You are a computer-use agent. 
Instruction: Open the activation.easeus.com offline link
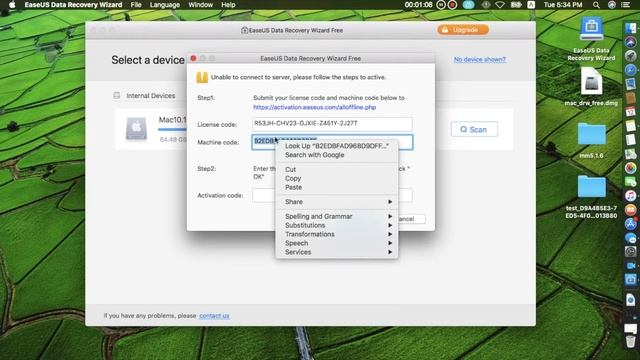[314, 107]
